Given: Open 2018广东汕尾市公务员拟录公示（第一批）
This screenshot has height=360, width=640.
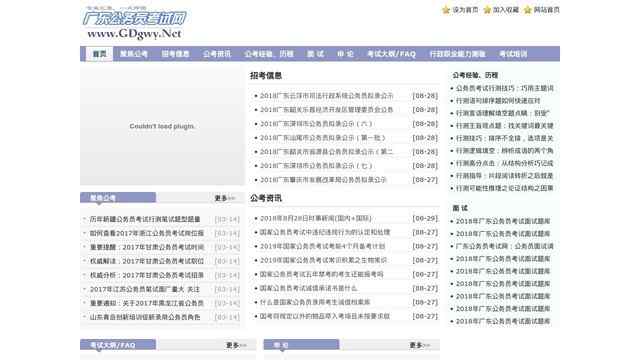Looking at the screenshot, I should coord(323,138).
